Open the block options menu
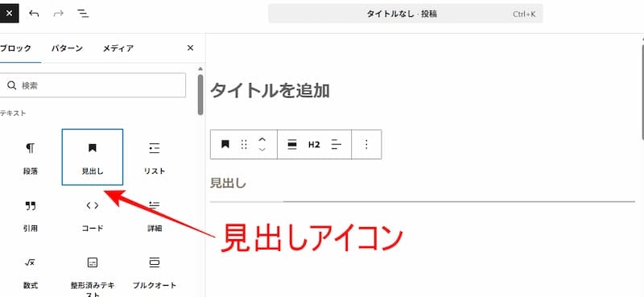644x297 pixels. point(366,144)
